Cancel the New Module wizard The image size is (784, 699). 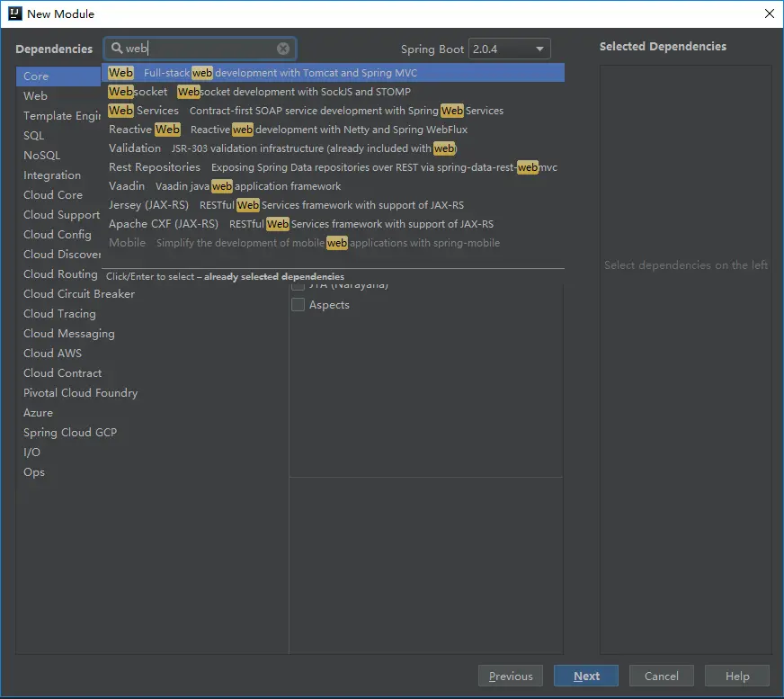(x=662, y=676)
